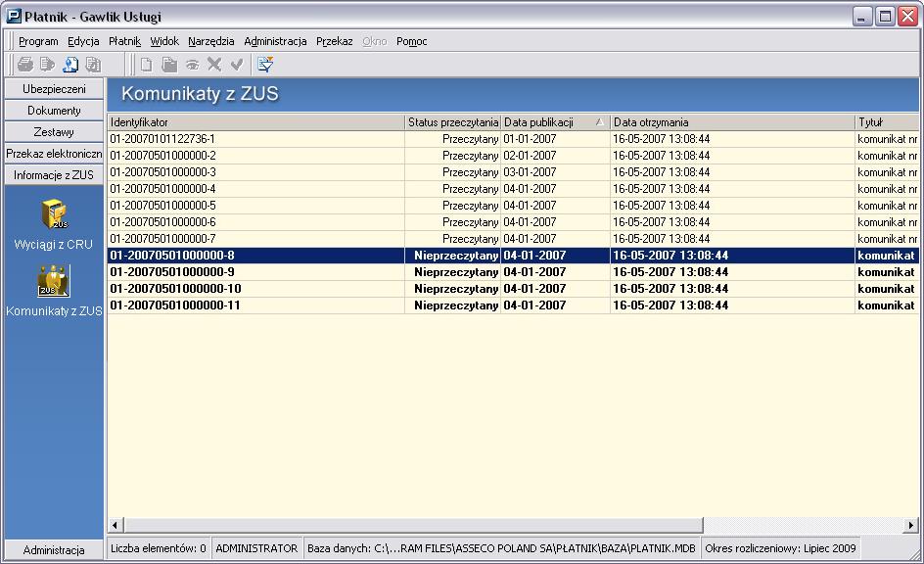Select unread row 01-20070501000000-9
The width and height of the screenshot is (924, 564).
click(x=513, y=272)
